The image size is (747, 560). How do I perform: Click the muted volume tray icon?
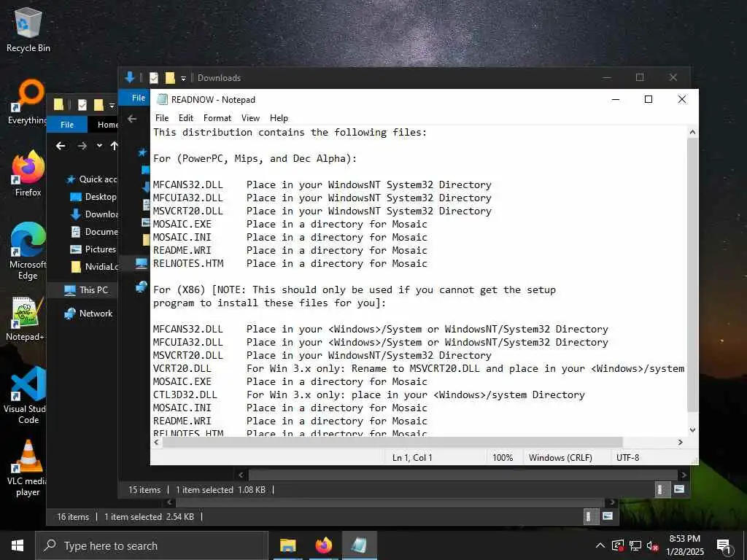tap(652, 546)
